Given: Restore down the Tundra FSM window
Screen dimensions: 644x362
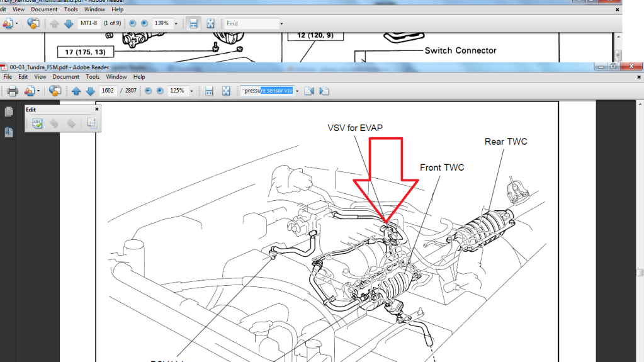Looking at the screenshot, I should [x=614, y=66].
